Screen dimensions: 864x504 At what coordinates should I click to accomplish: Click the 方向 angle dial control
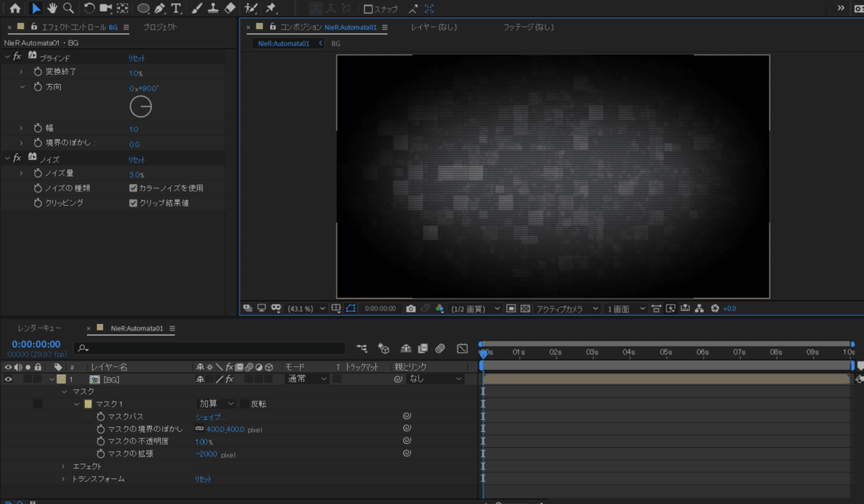pyautogui.click(x=141, y=107)
